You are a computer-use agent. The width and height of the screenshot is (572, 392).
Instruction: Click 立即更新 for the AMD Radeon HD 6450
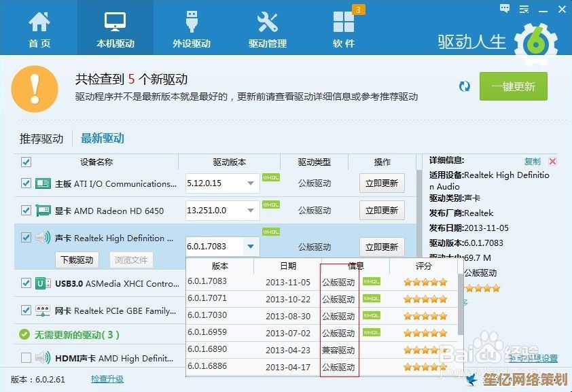coord(382,211)
